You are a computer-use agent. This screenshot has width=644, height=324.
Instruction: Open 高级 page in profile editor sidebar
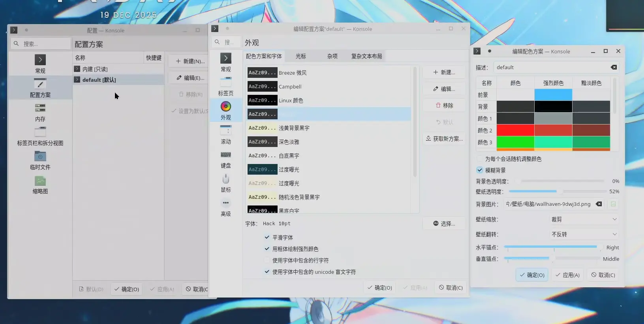226,207
